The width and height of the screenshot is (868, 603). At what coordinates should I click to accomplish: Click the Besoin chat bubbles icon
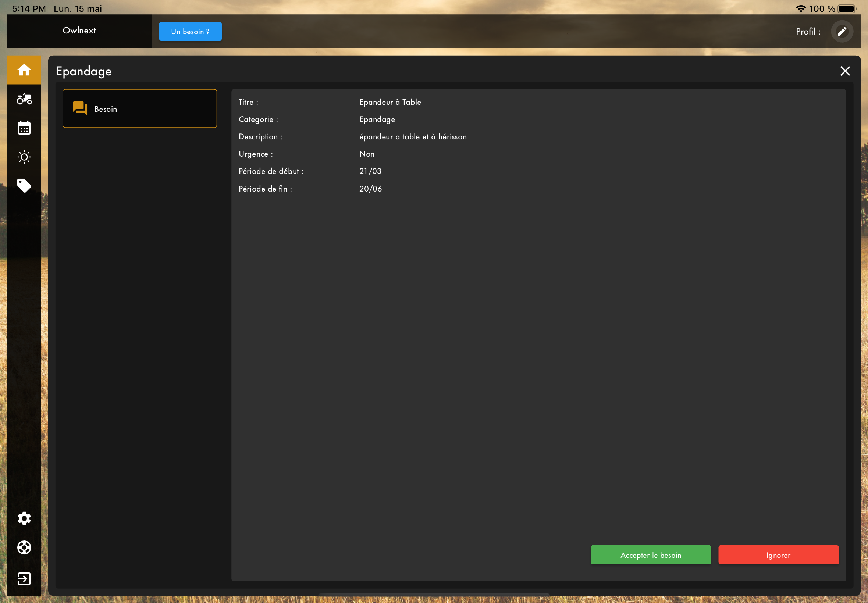point(80,108)
